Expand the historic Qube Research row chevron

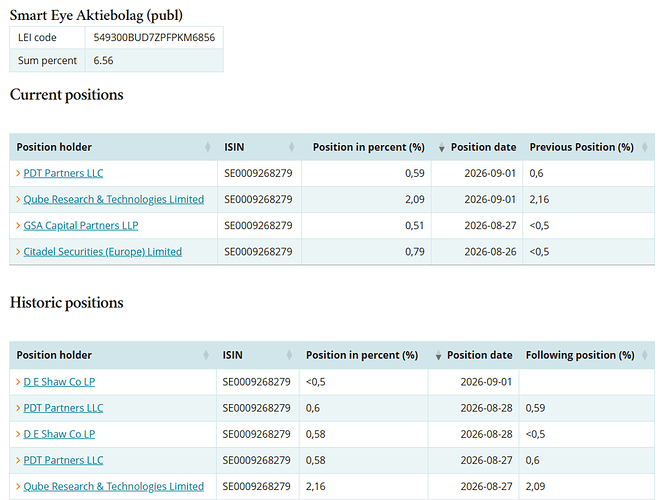pos(18,486)
